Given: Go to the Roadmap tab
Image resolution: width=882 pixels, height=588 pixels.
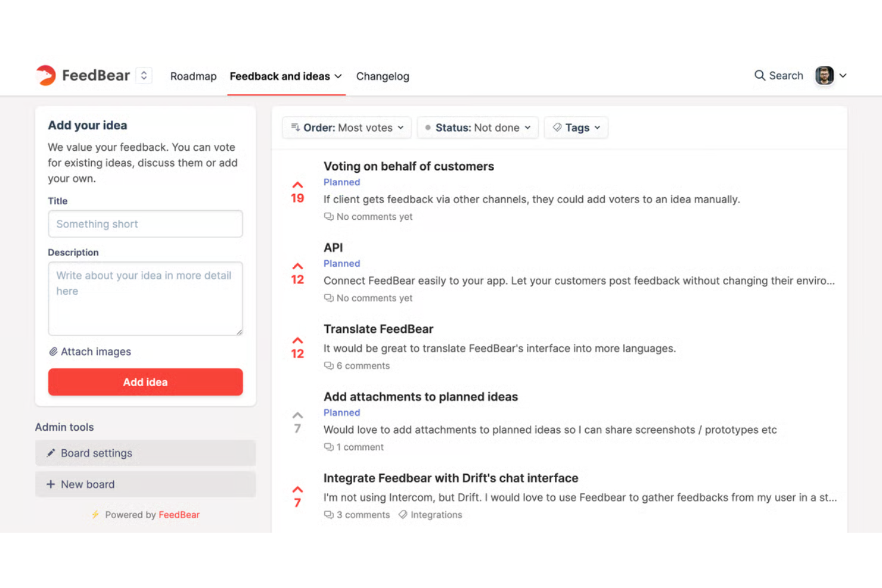Looking at the screenshot, I should (194, 76).
